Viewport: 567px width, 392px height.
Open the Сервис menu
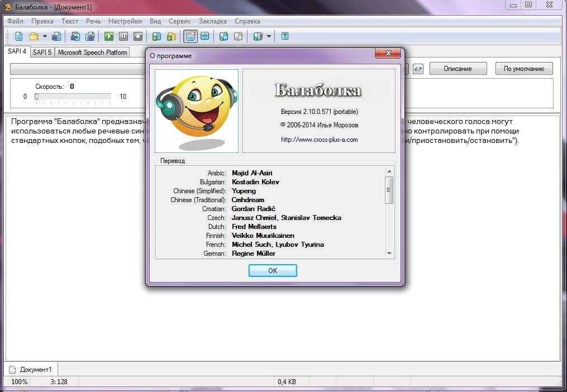click(180, 21)
